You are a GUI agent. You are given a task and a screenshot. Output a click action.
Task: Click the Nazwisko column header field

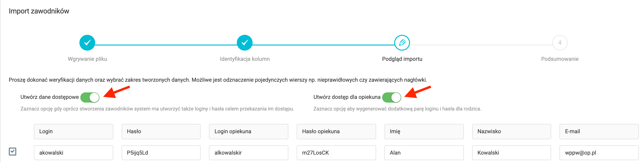click(x=511, y=132)
